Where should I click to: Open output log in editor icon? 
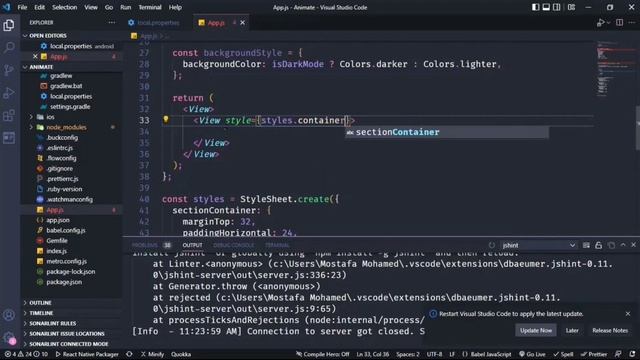pyautogui.click(x=611, y=245)
